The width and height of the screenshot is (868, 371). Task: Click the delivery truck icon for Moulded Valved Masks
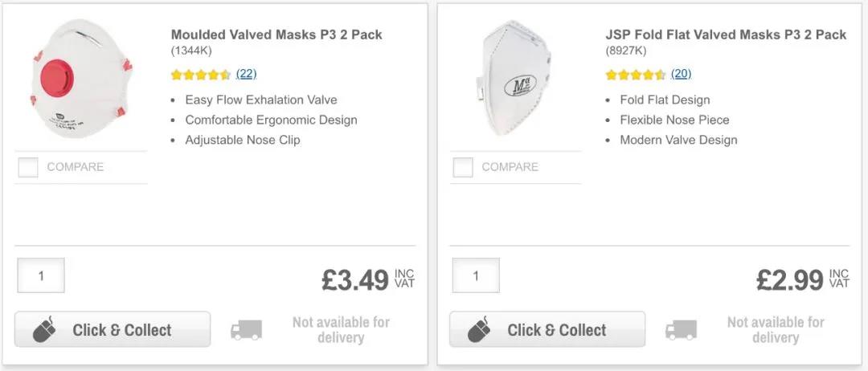pyautogui.click(x=246, y=330)
